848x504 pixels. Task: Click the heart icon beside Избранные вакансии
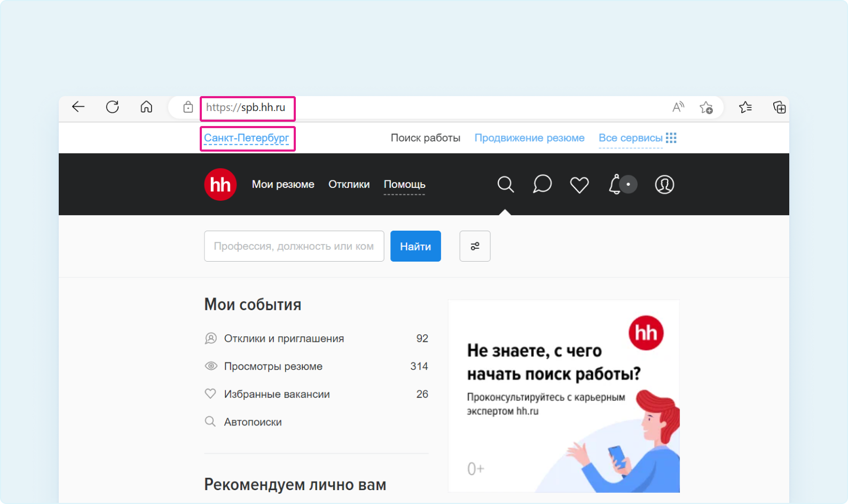pyautogui.click(x=210, y=394)
